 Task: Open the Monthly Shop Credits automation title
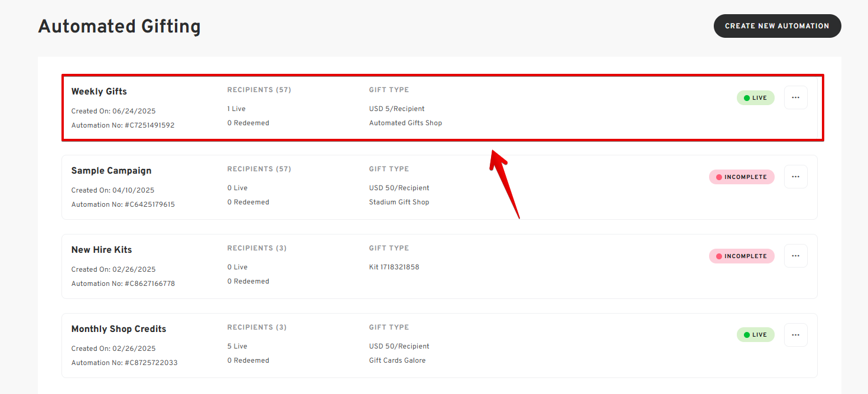tap(119, 329)
